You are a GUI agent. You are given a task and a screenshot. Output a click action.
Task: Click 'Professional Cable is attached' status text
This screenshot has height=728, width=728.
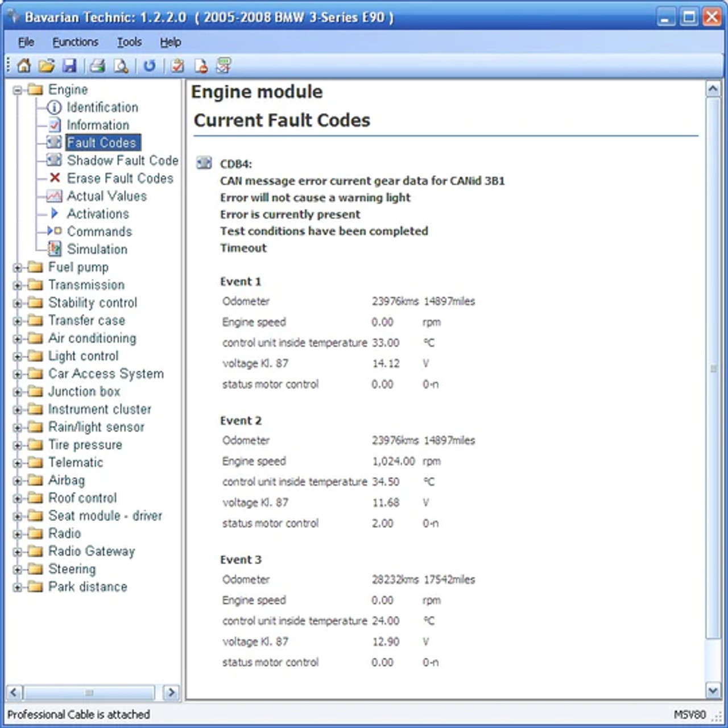[78, 714]
